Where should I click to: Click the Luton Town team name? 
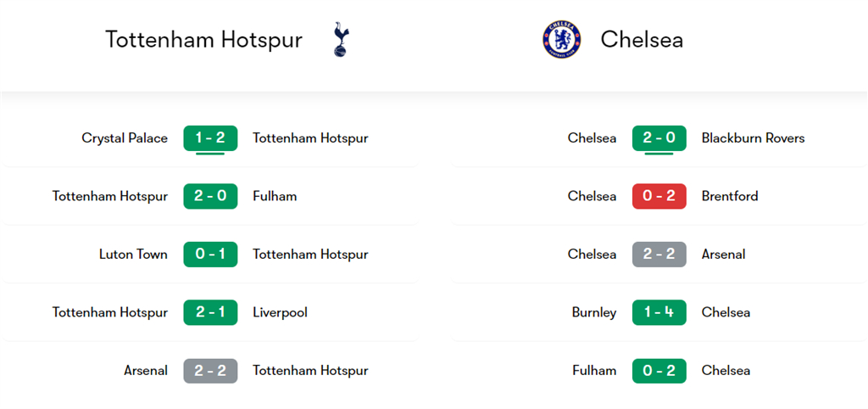tap(133, 255)
